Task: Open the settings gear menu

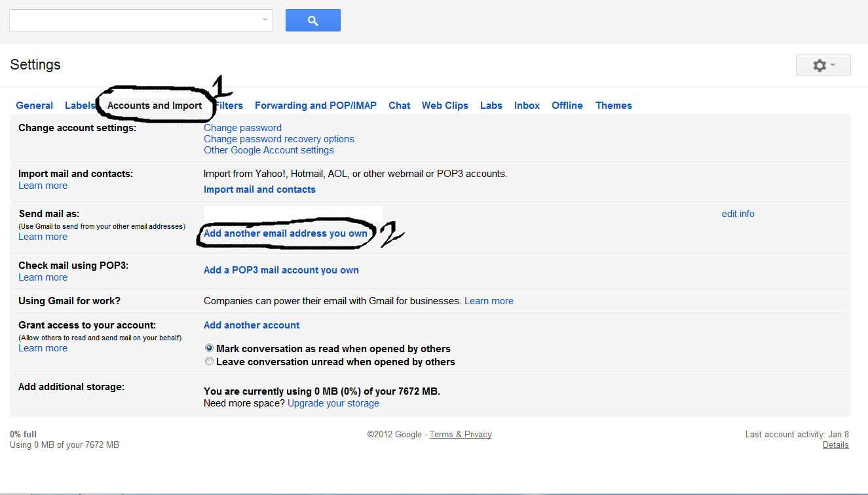Action: point(823,65)
